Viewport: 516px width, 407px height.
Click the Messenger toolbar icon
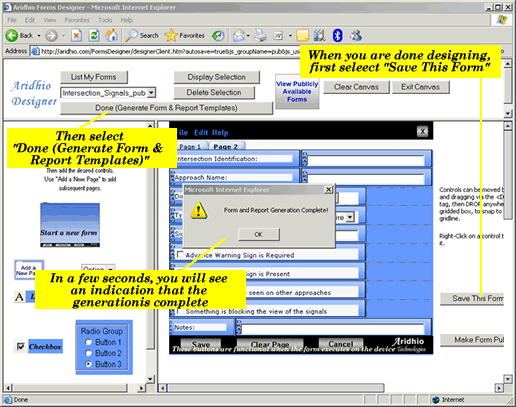(356, 35)
